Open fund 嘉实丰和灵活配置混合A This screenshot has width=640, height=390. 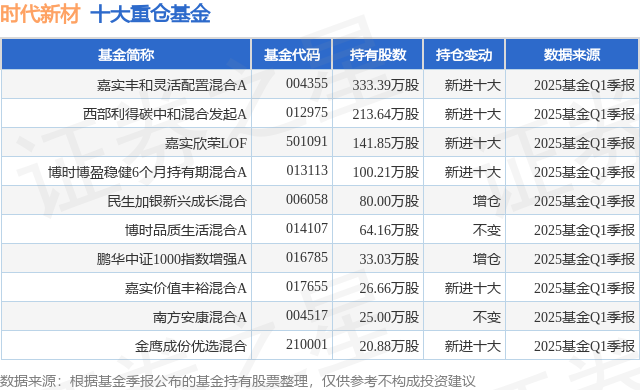tap(172, 85)
